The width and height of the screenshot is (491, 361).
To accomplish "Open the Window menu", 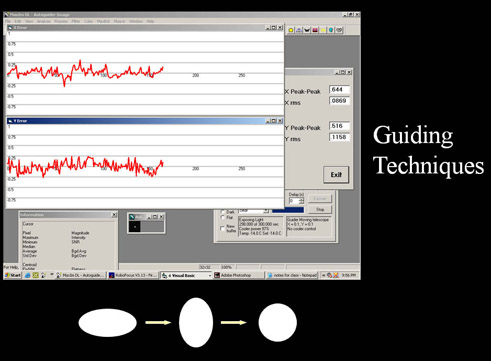I will click(136, 21).
